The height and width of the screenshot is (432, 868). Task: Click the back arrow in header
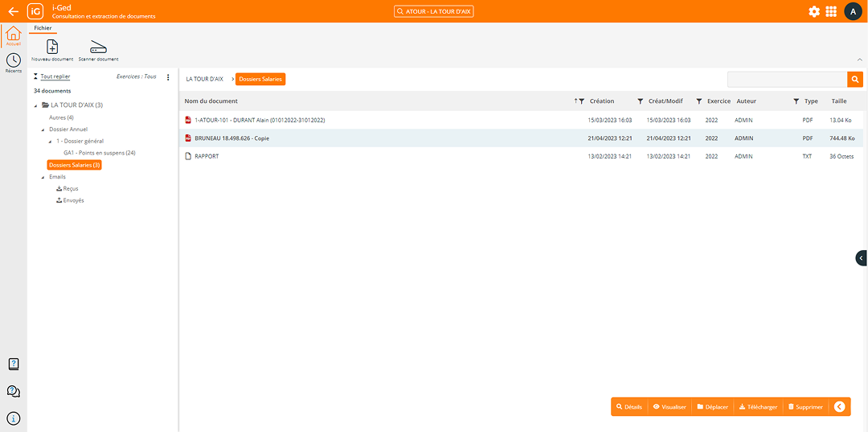click(13, 11)
